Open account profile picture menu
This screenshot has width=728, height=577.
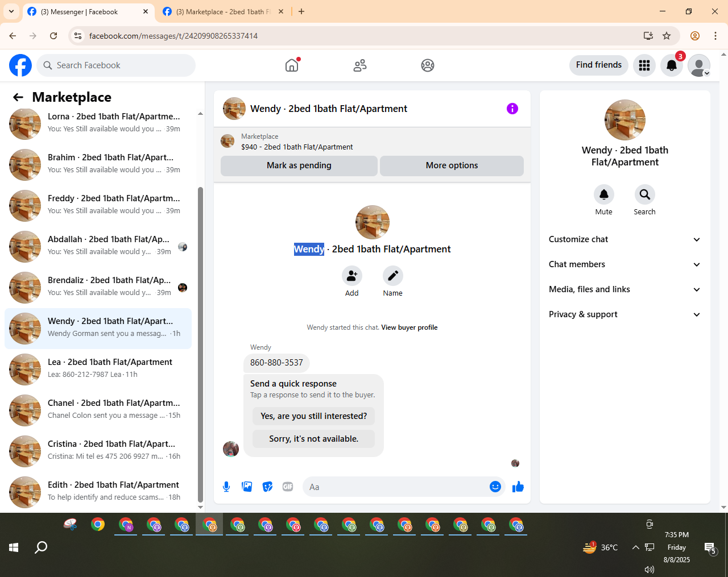pyautogui.click(x=699, y=65)
